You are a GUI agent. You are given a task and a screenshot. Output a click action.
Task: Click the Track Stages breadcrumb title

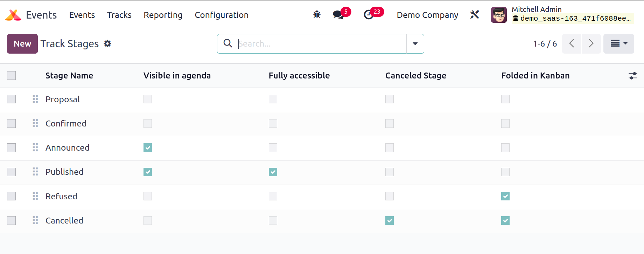click(x=70, y=44)
